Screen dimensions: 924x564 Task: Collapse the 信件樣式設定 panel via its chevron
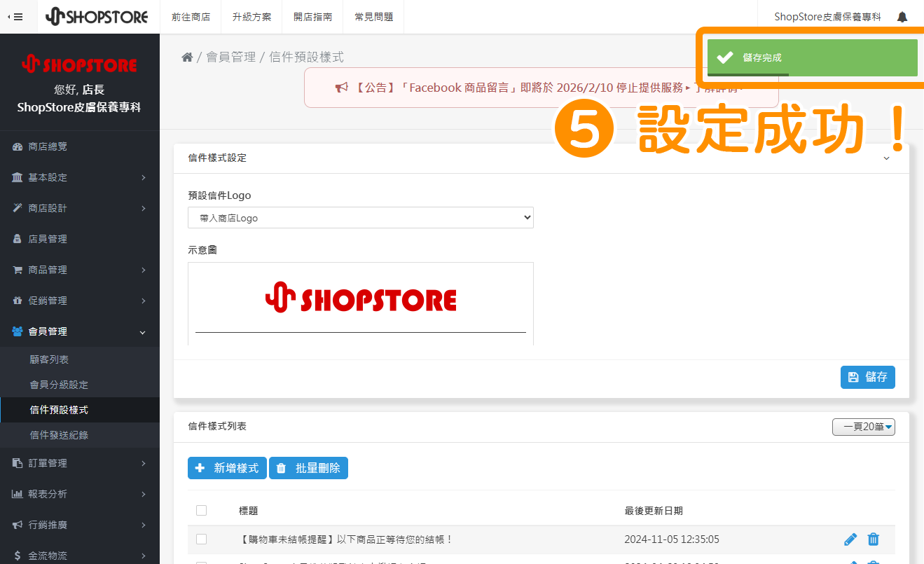(886, 158)
